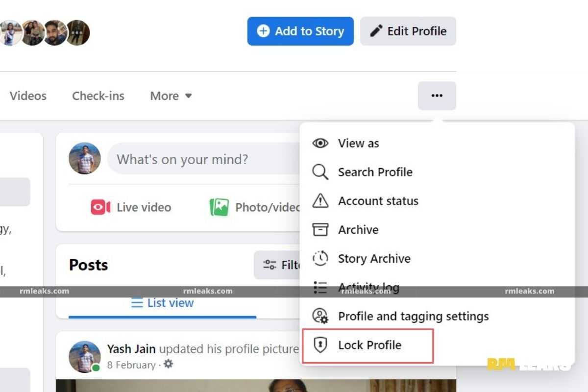Switch posts to List view

162,303
